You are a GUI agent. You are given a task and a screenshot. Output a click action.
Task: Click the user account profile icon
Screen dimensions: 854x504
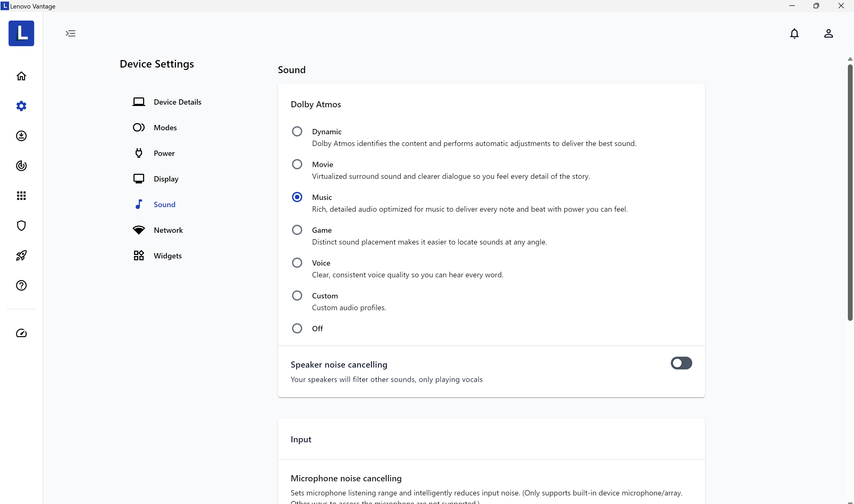[x=828, y=33]
